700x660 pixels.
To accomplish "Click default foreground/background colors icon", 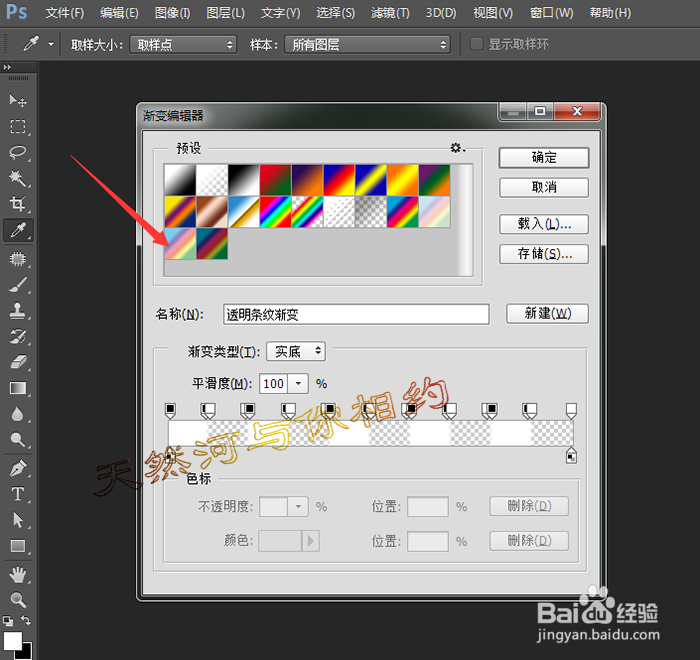I will click(8, 621).
